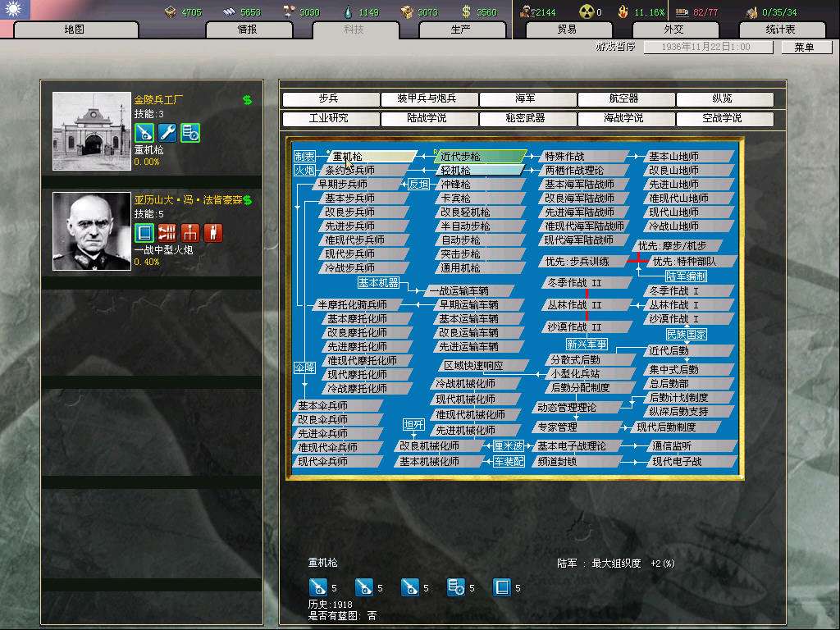Choose 基本电子战理论 in the tech tree
Screen dimensions: 840x630
(x=574, y=446)
